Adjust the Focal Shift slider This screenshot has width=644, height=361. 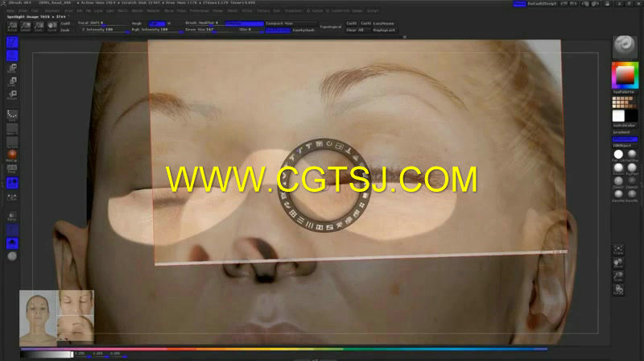[x=103, y=23]
